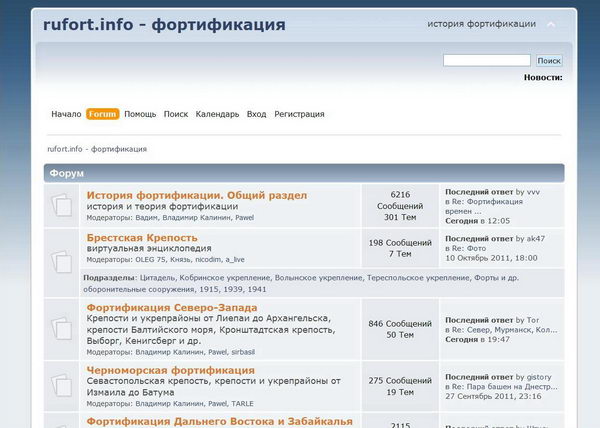600x428 pixels.
Task: Open moderator sirbasil's profile
Action: tap(243, 352)
